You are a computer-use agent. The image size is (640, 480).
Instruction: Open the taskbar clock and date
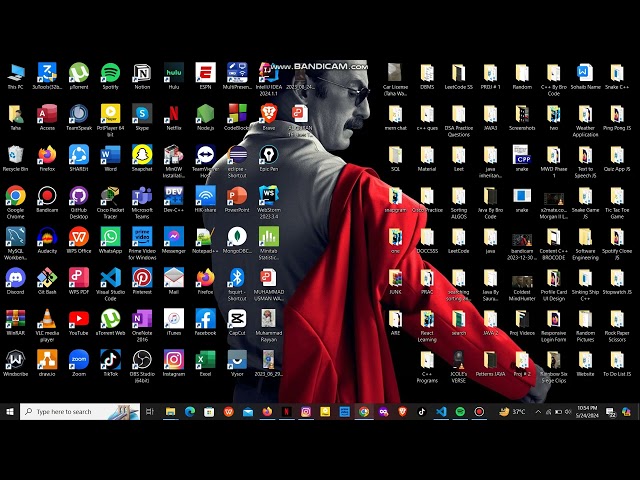click(x=588, y=411)
